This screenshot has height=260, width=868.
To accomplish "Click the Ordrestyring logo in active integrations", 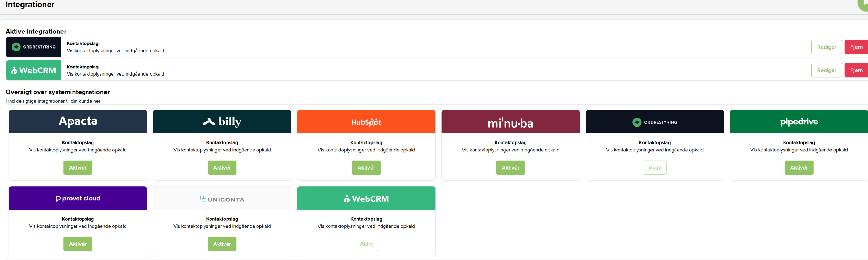I will (34, 47).
